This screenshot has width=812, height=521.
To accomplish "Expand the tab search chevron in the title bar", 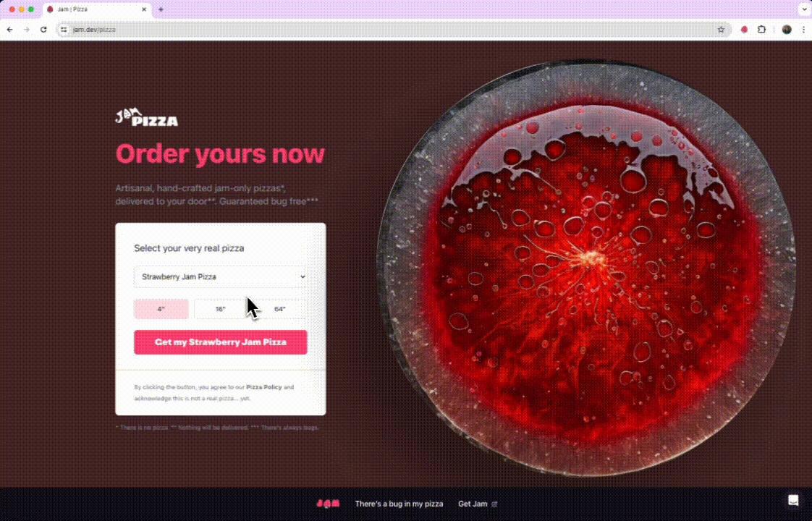I will click(804, 9).
